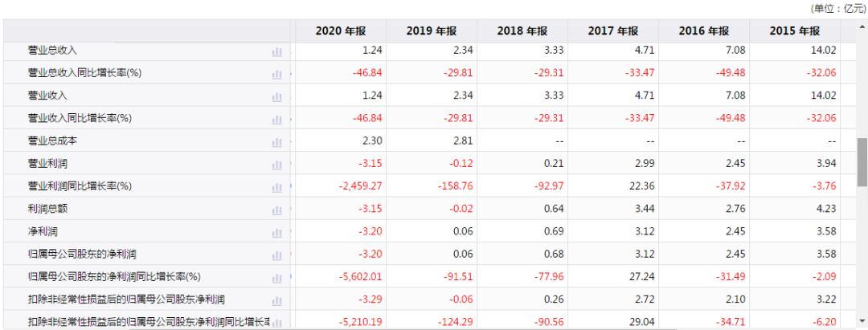Open chart for 营业总收入同比增长率(%) row
Screen dimensions: 868x330
277,74
